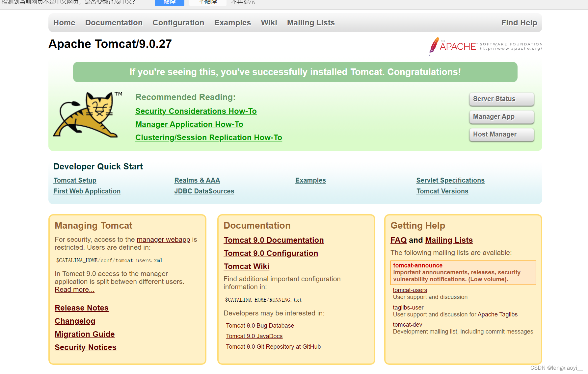Viewport: 588px width, 374px height.
Task: Open the Release Notes link
Action: [82, 308]
